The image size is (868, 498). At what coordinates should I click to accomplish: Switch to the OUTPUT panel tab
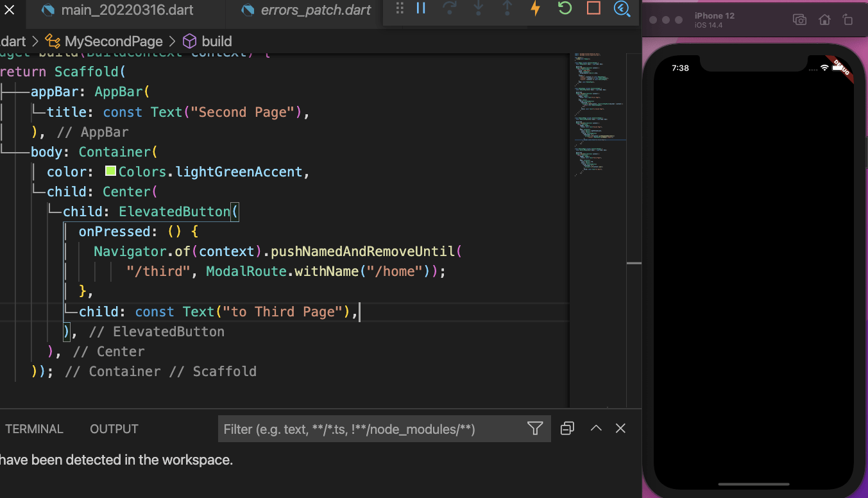pos(114,429)
